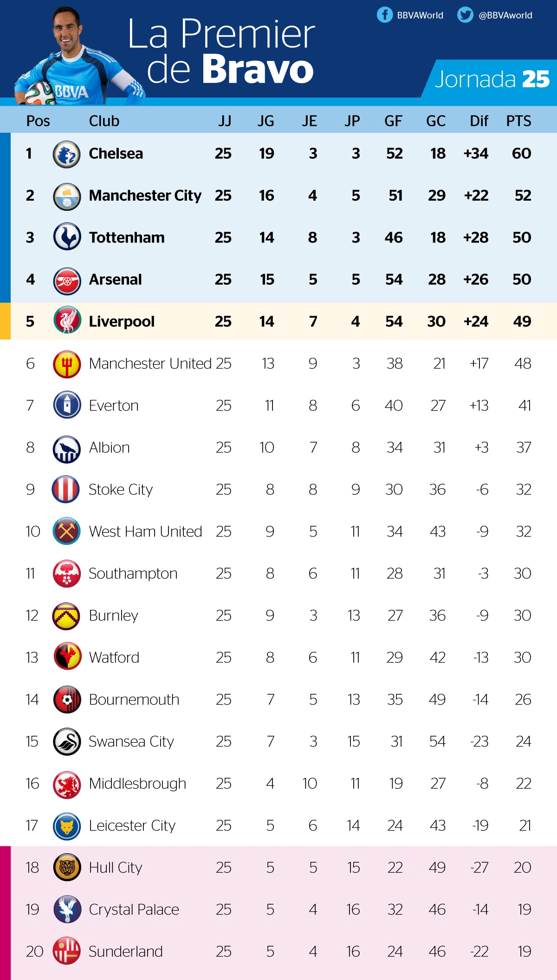
Task: Click the Leicester City fox badge
Action: click(67, 826)
